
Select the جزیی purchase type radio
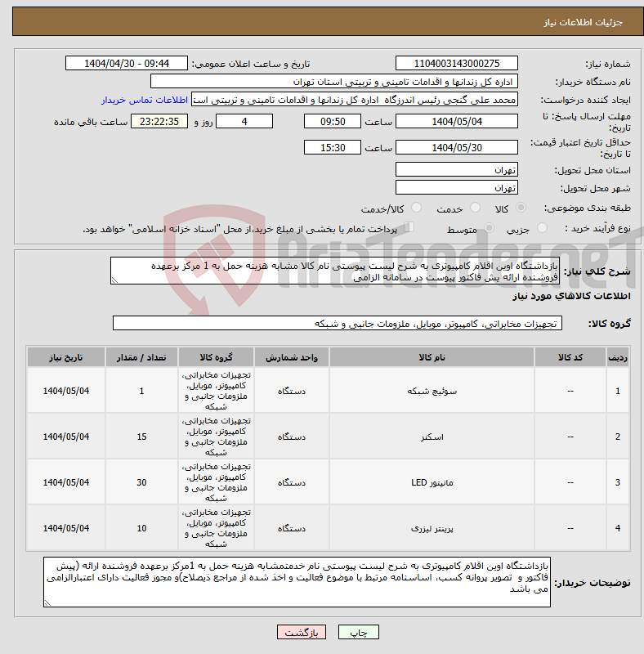tap(542, 228)
